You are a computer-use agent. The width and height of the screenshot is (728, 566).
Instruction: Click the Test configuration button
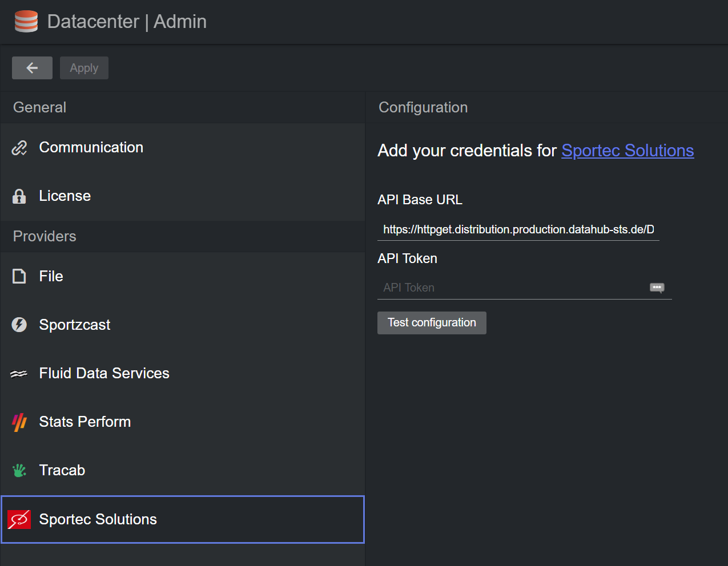tap(432, 323)
